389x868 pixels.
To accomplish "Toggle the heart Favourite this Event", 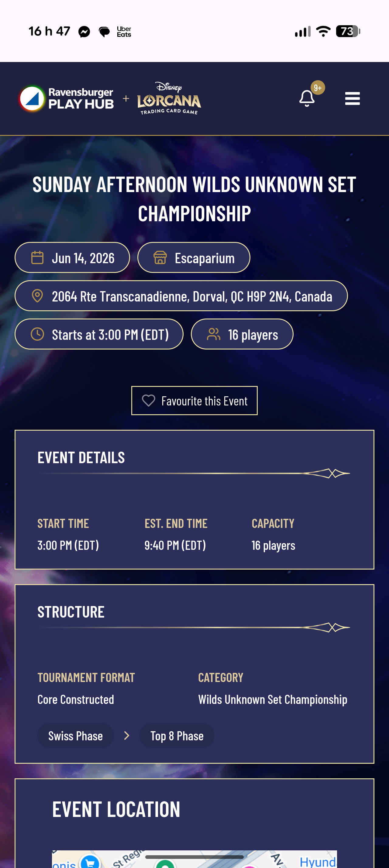I will [194, 401].
